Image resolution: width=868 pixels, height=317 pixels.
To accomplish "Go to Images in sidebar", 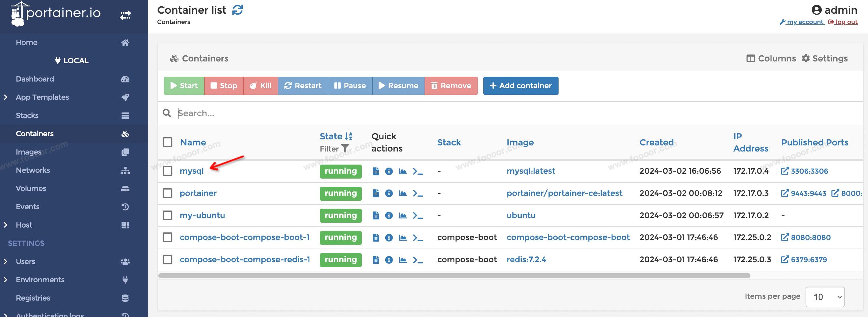I will [x=29, y=152].
